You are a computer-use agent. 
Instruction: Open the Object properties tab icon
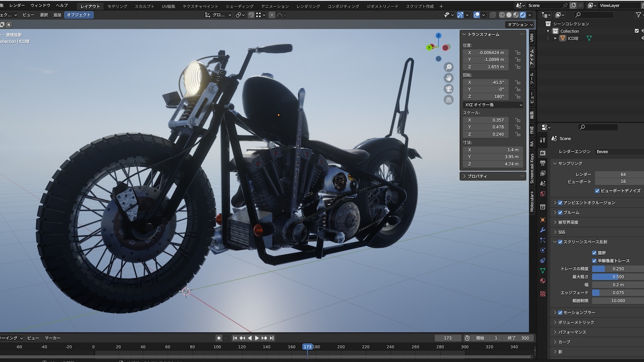click(x=543, y=220)
